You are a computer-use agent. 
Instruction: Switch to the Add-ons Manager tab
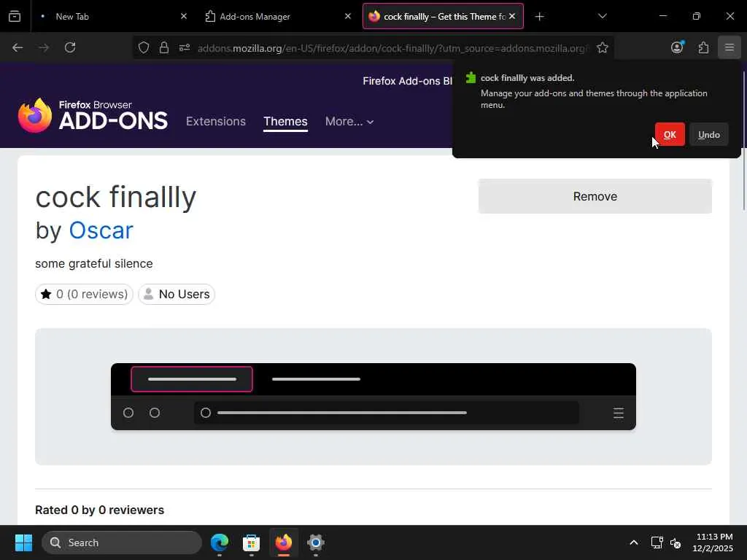pos(278,16)
